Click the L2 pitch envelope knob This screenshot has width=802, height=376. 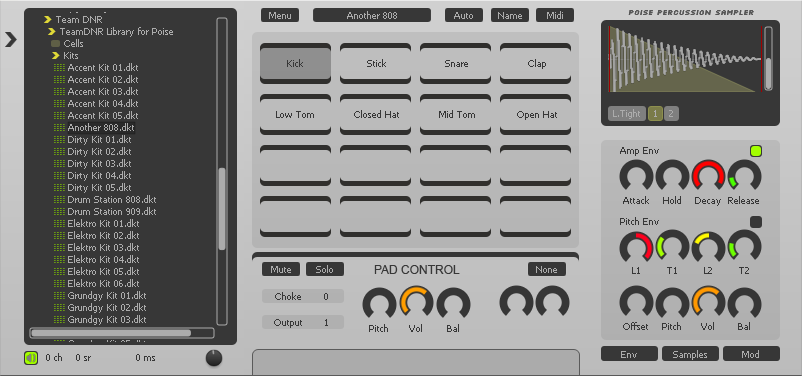[708, 247]
